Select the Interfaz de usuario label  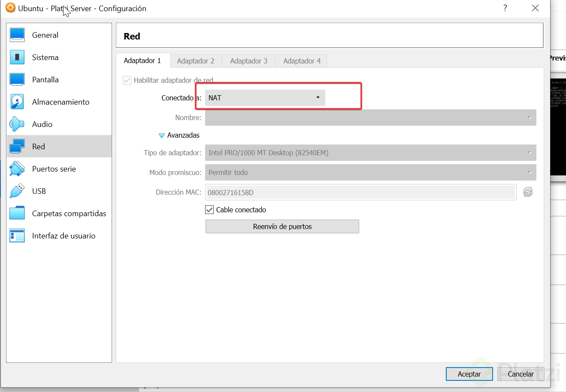(x=64, y=236)
